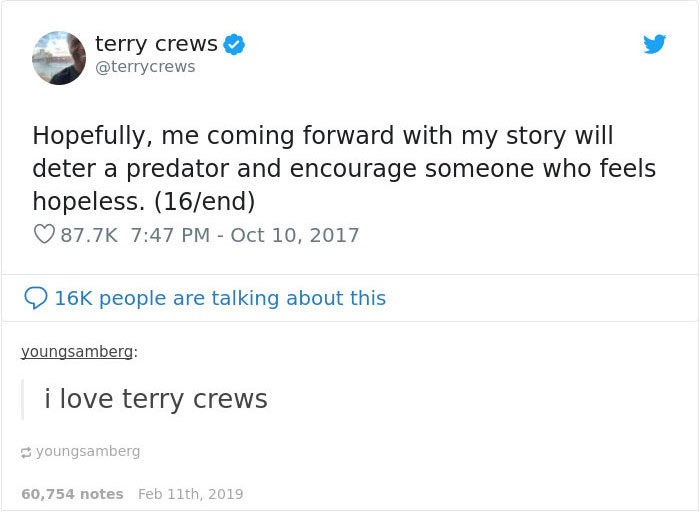
Task: Open "16K people are talking about this"
Action: pos(219,298)
